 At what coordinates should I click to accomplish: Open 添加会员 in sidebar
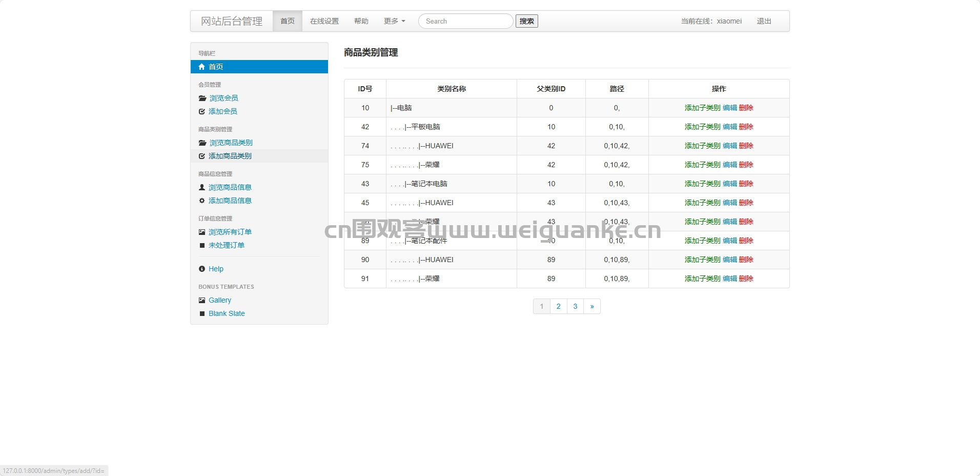[x=223, y=111]
